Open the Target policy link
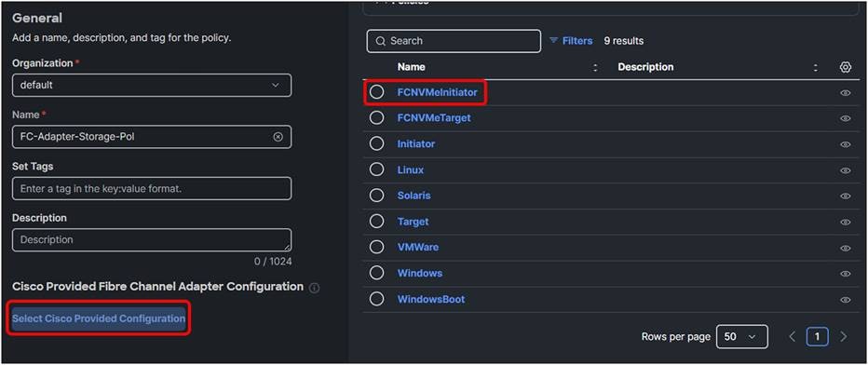Viewport: 868px width, 365px height. click(413, 222)
